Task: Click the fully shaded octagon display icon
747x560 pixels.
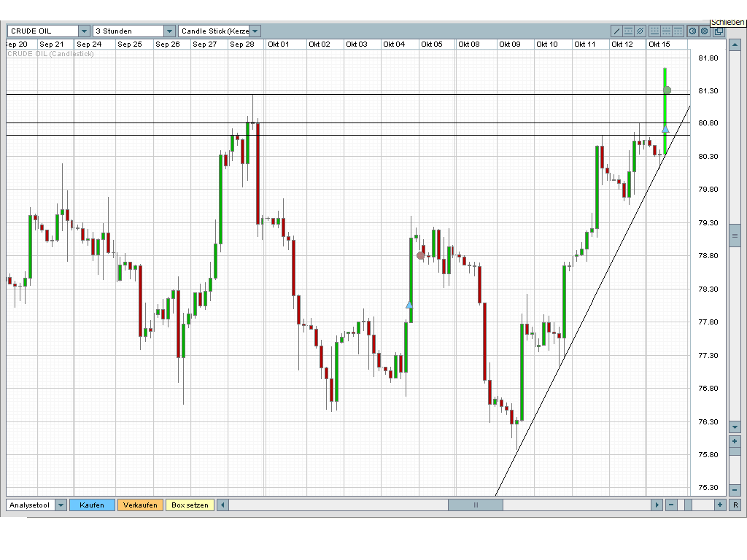Action: click(x=705, y=31)
